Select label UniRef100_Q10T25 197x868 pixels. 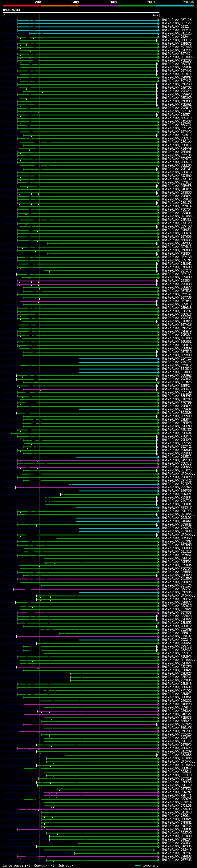click(177, 359)
